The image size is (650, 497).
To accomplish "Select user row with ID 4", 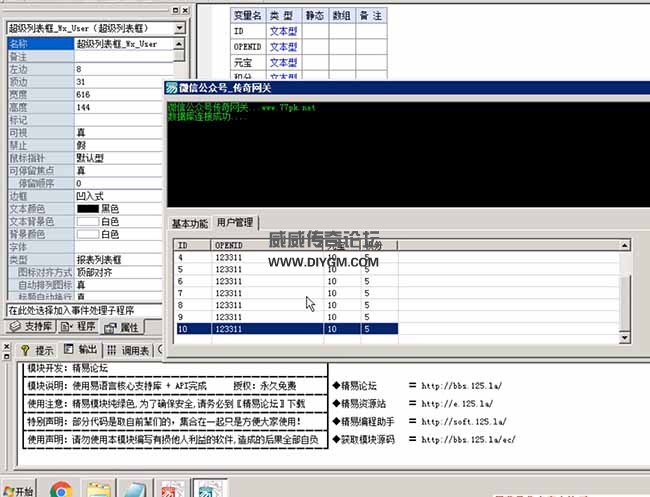I will (x=286, y=257).
